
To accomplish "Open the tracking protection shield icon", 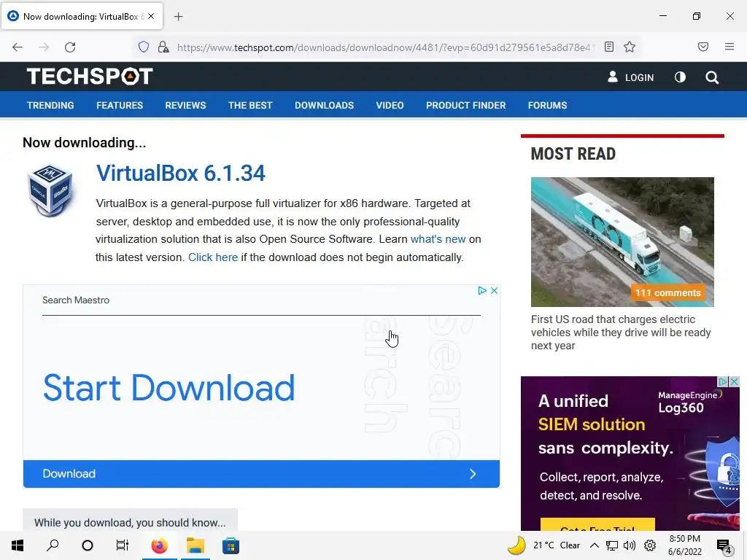I will pos(144,47).
